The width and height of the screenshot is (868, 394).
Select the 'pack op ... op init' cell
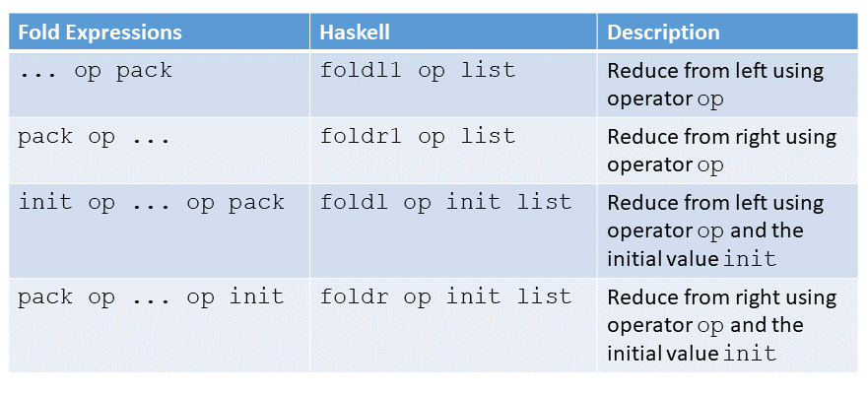160,325
